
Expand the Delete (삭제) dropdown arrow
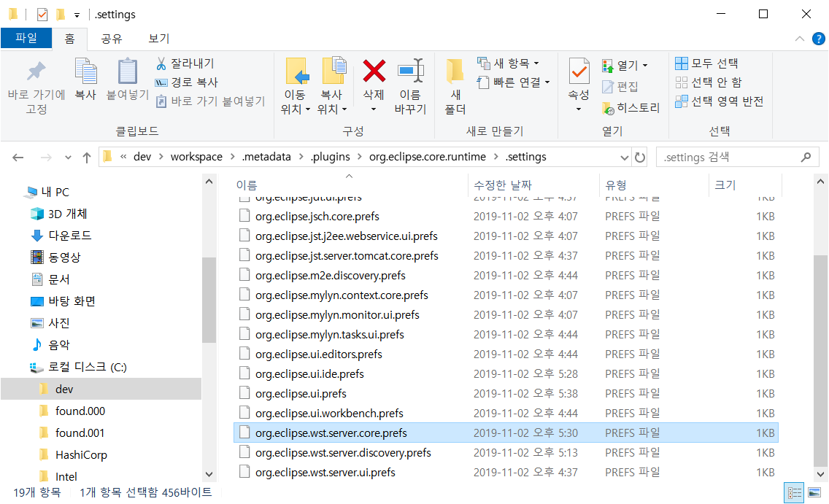[x=374, y=109]
